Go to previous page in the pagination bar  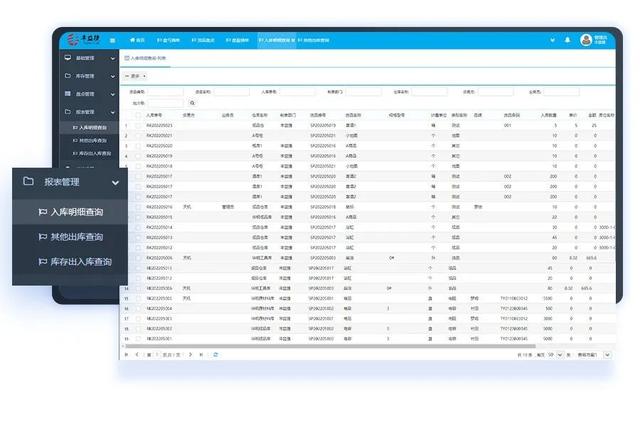pyautogui.click(x=137, y=355)
